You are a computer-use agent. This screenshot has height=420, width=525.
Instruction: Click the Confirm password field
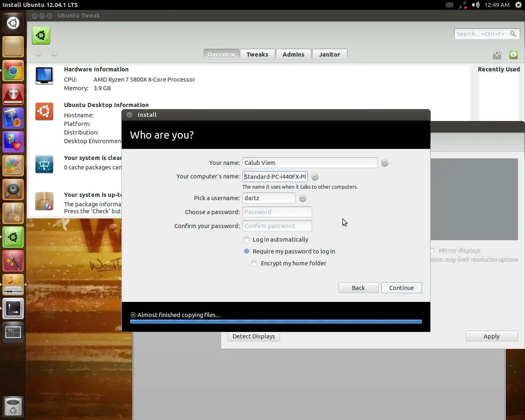tap(277, 226)
